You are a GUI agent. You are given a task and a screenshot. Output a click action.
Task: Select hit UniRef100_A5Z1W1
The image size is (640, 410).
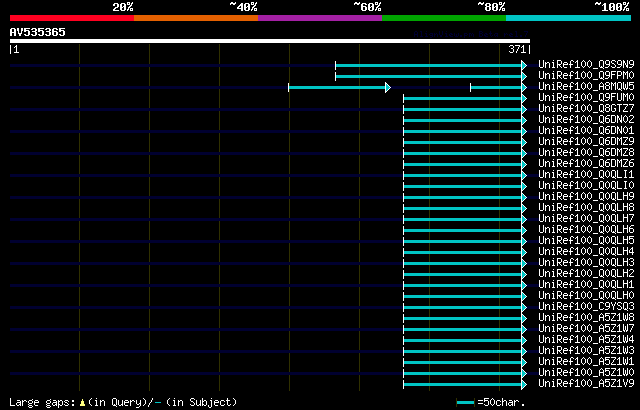pyautogui.click(x=586, y=361)
